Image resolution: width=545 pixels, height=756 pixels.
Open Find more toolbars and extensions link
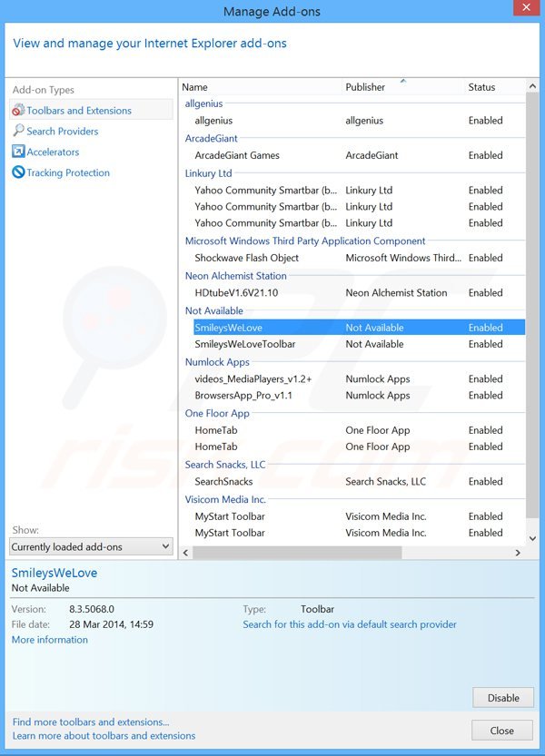click(x=91, y=722)
